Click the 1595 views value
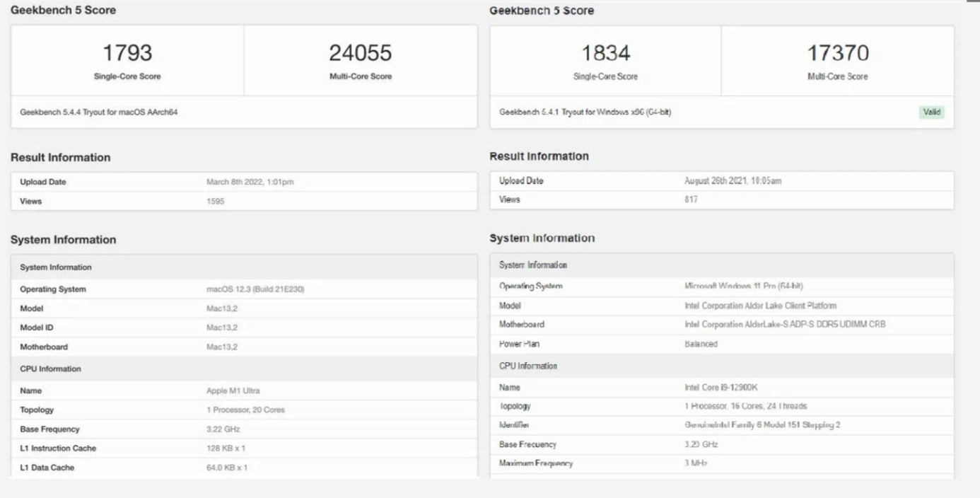The image size is (980, 498). pos(216,202)
